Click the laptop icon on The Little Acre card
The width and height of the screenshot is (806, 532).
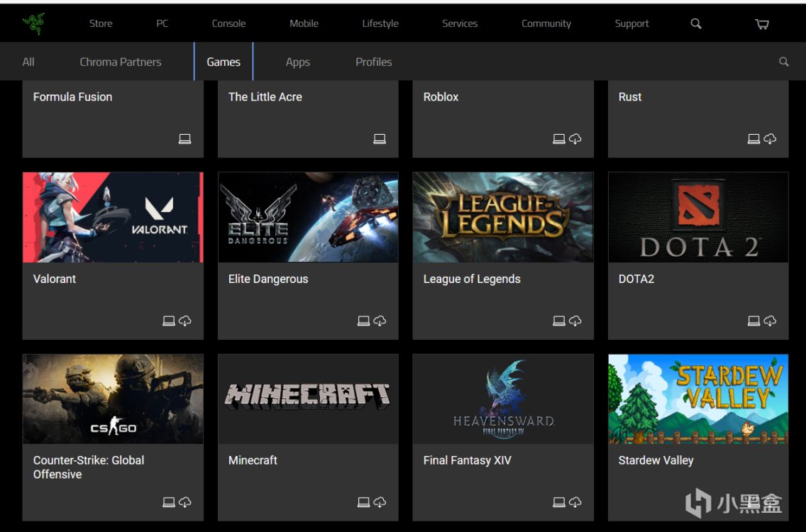pos(380,139)
